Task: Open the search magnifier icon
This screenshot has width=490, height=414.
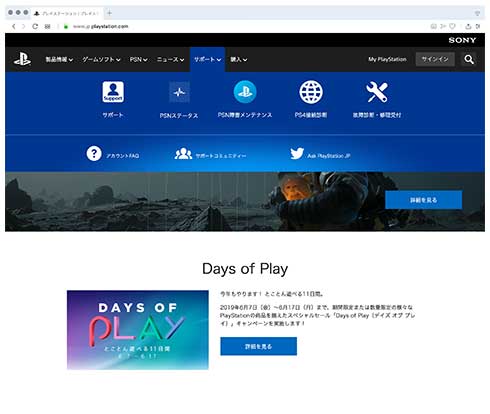Action: pyautogui.click(x=469, y=59)
